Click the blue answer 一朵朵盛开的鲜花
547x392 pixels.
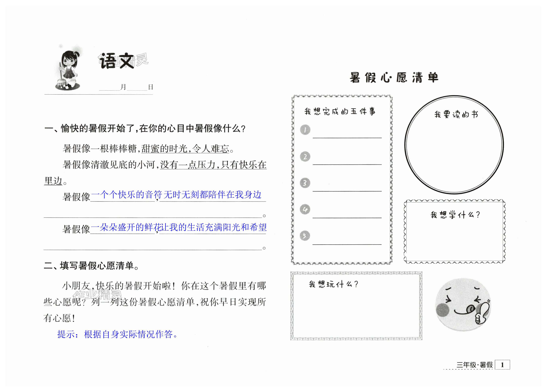(x=126, y=227)
